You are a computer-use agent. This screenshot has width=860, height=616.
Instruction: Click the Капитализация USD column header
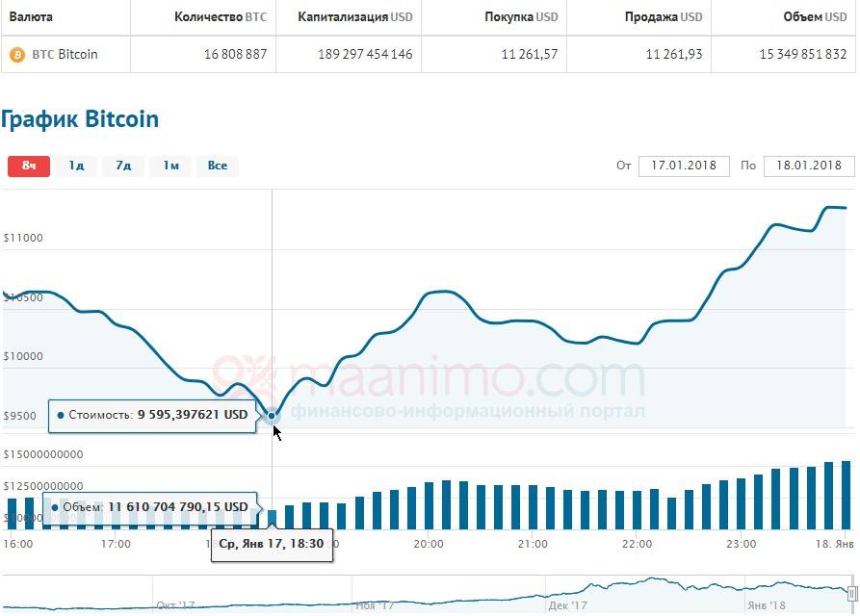tap(355, 17)
